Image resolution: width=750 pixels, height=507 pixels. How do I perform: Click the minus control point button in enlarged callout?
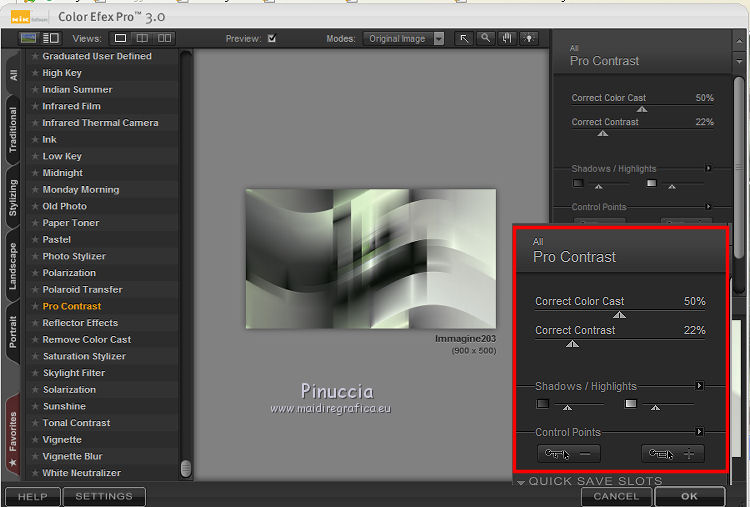pos(568,453)
